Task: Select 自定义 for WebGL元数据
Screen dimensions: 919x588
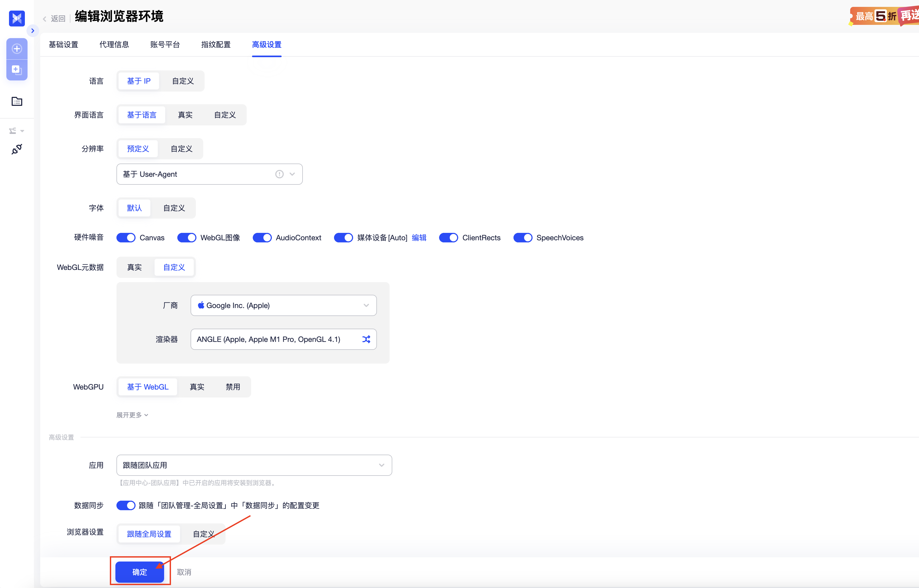Action: coord(174,267)
